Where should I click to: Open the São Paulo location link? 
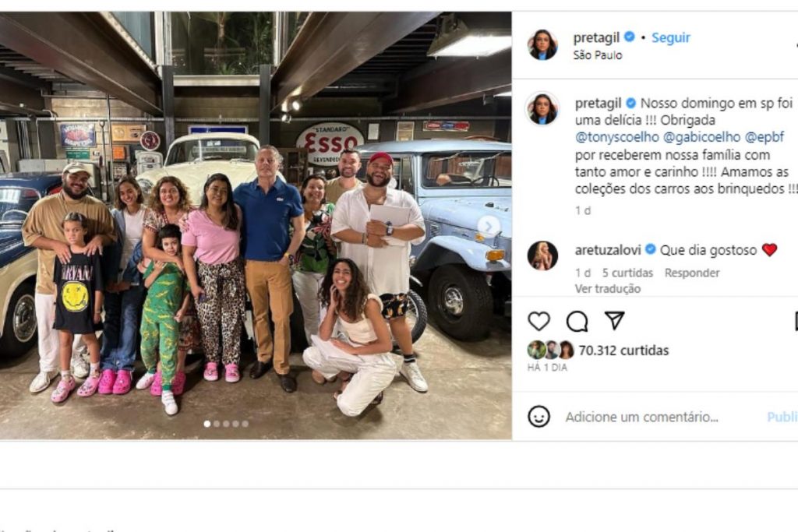[598, 55]
